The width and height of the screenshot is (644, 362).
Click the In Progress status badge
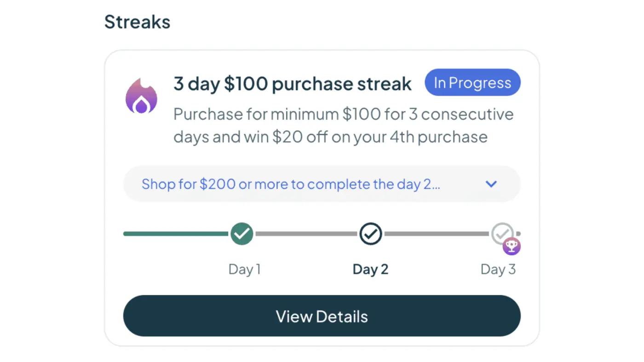[x=472, y=83]
